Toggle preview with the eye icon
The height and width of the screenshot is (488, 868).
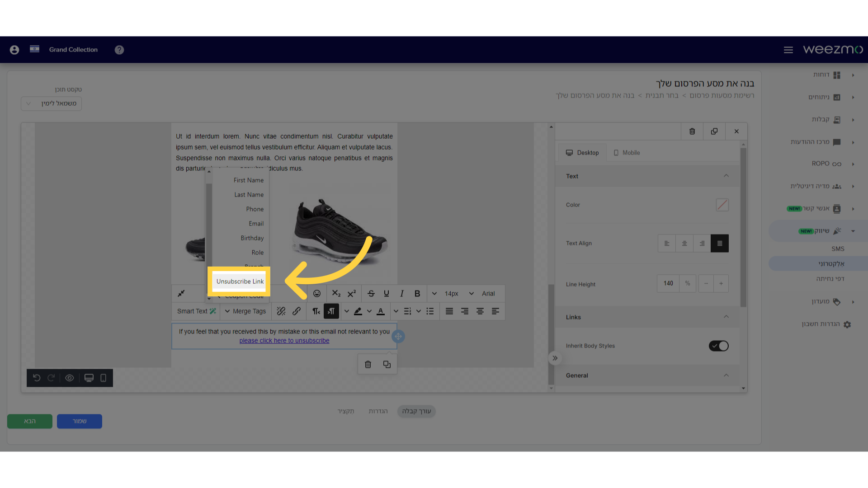click(x=70, y=378)
